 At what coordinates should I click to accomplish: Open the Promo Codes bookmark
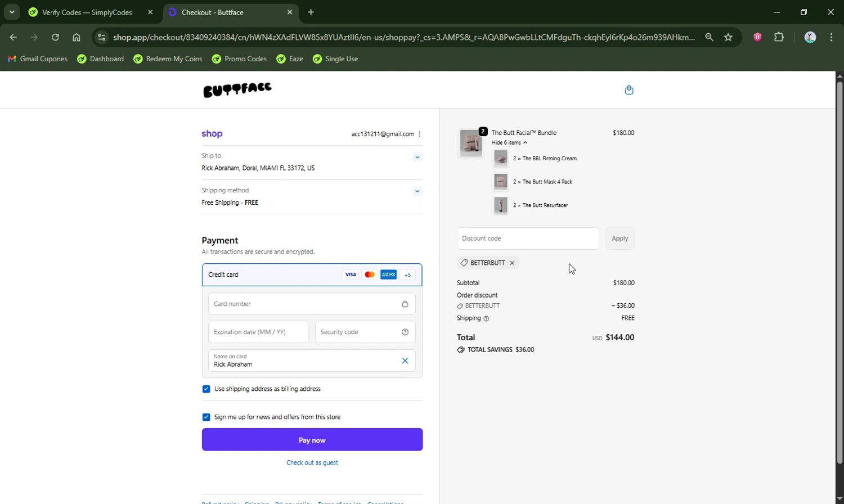tap(239, 58)
